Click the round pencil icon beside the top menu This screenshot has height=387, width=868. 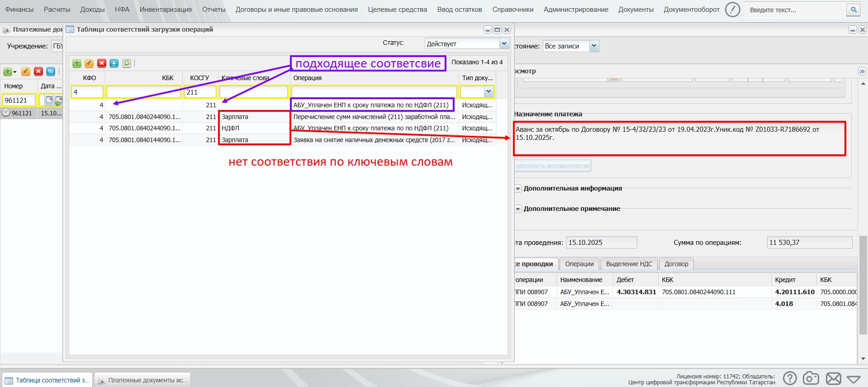[732, 10]
